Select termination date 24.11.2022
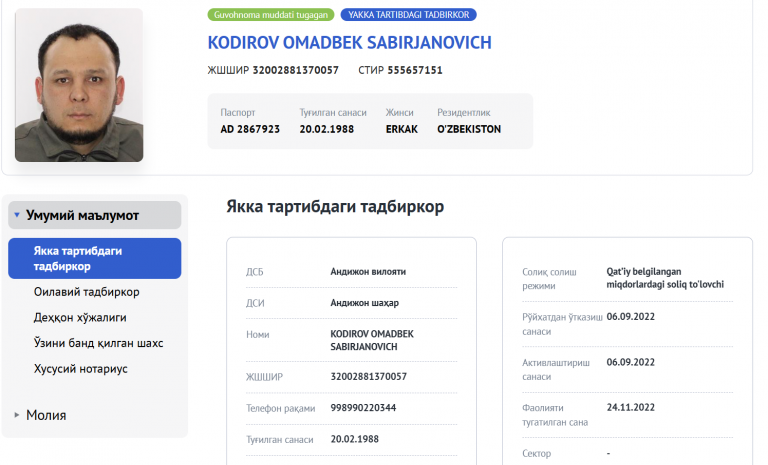 630,407
